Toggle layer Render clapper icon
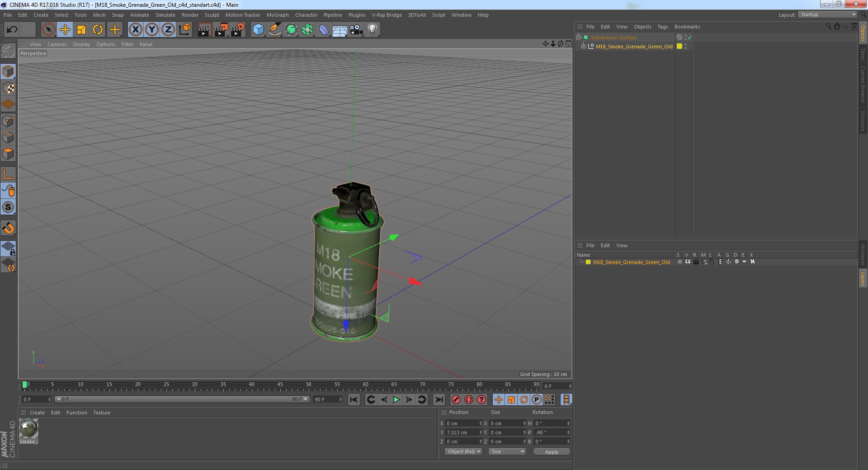Viewport: 868px width, 470px height. pos(696,262)
